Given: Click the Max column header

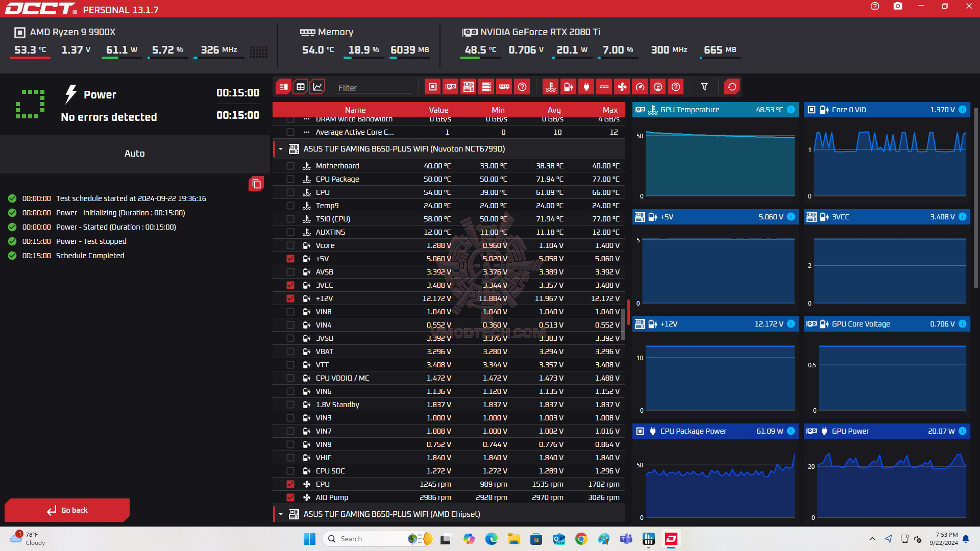Looking at the screenshot, I should [x=609, y=110].
